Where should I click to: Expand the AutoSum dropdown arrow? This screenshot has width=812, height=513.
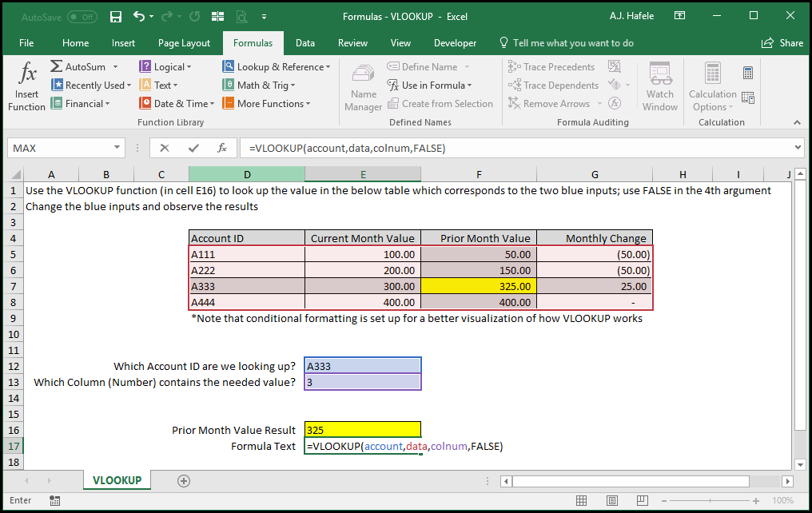[x=115, y=67]
